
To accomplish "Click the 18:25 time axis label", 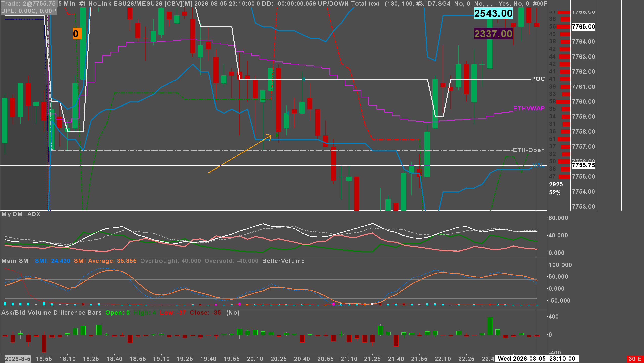I will pos(91,359).
